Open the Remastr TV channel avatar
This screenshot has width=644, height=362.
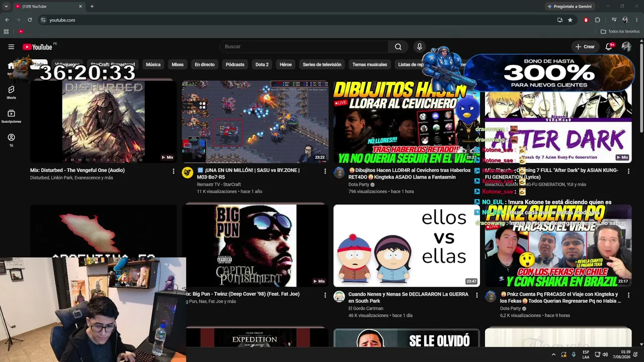click(188, 172)
